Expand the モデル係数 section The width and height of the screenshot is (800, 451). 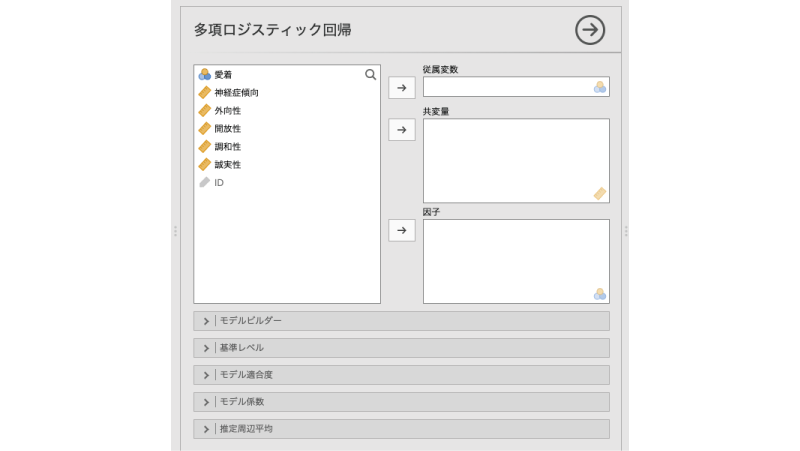401,402
